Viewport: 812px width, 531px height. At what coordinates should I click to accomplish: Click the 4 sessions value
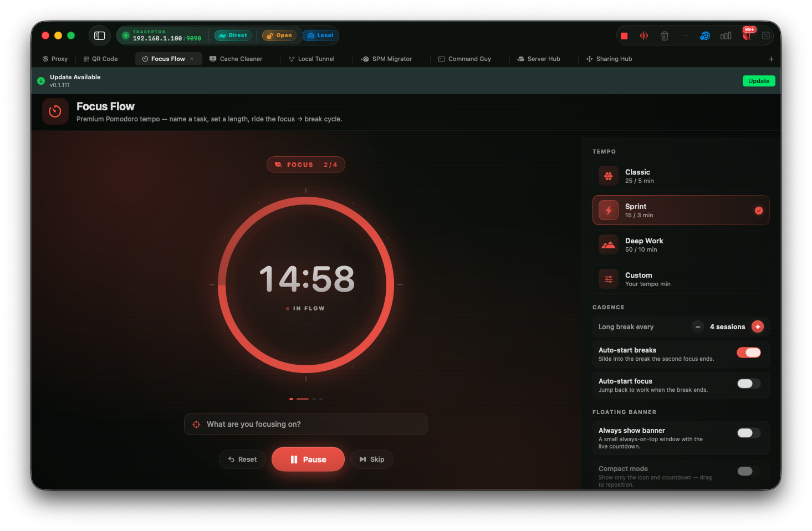727,327
